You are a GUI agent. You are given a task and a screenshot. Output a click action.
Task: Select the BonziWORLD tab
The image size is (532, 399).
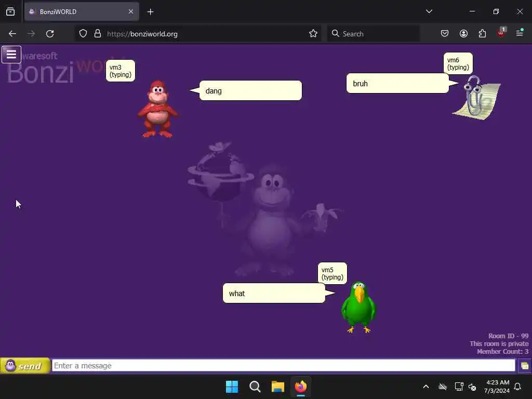point(82,11)
